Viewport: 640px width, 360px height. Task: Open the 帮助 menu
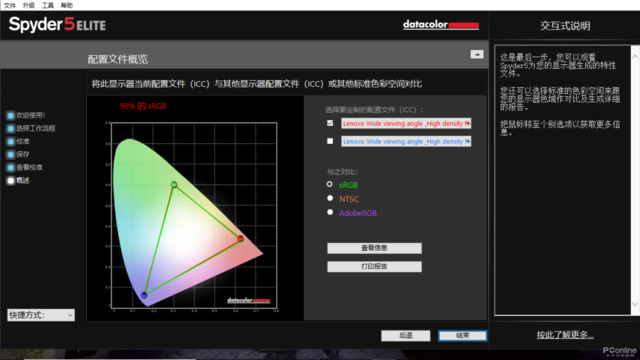pyautogui.click(x=67, y=5)
